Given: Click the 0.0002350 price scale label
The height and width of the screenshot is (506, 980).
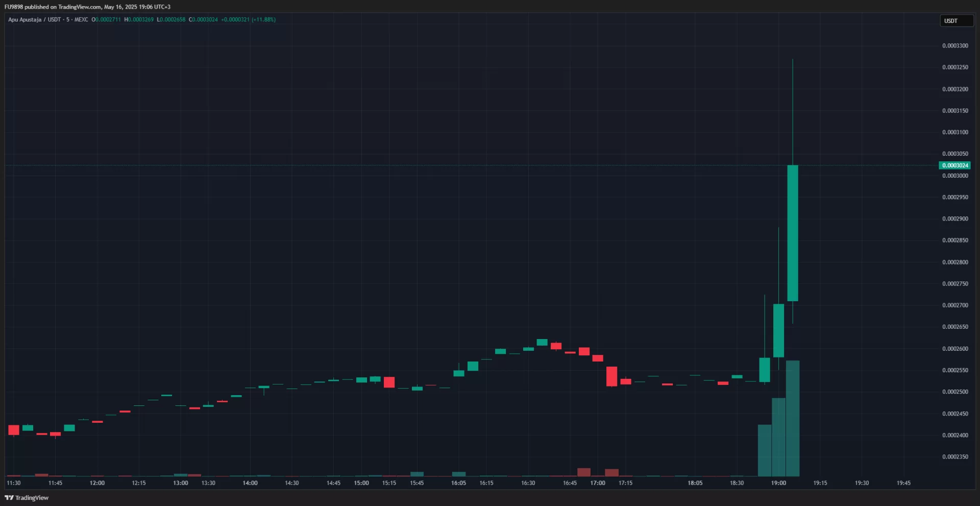Looking at the screenshot, I should click(x=954, y=457).
